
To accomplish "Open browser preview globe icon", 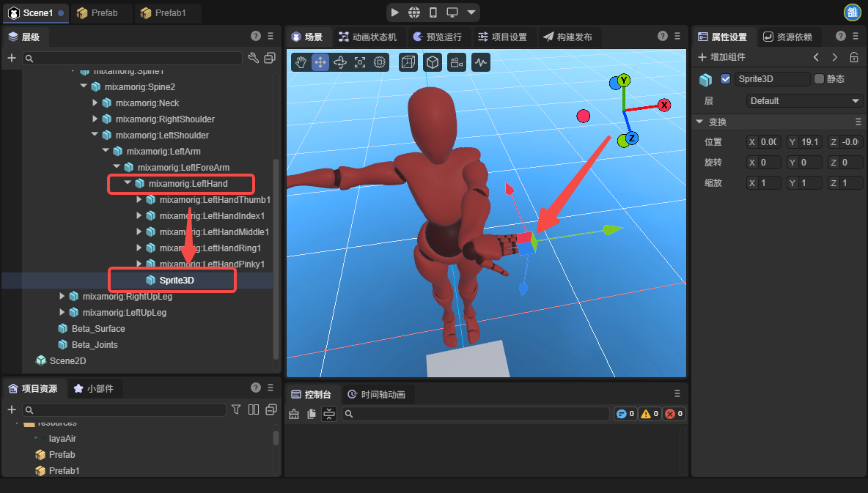I will [x=414, y=12].
